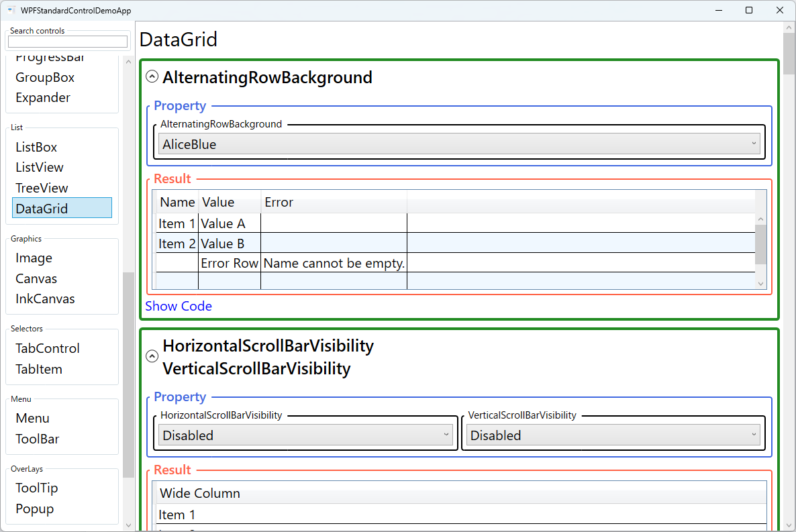Select Canvas in the Graphics group
The width and height of the screenshot is (796, 532).
(36, 278)
